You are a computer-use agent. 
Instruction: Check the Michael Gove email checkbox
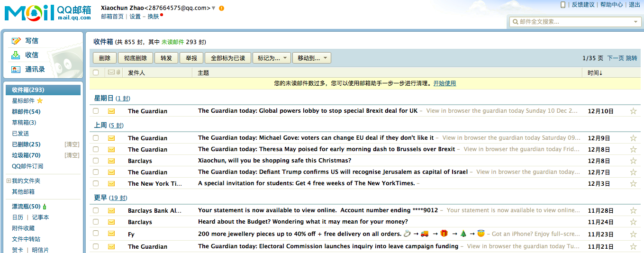[96, 138]
